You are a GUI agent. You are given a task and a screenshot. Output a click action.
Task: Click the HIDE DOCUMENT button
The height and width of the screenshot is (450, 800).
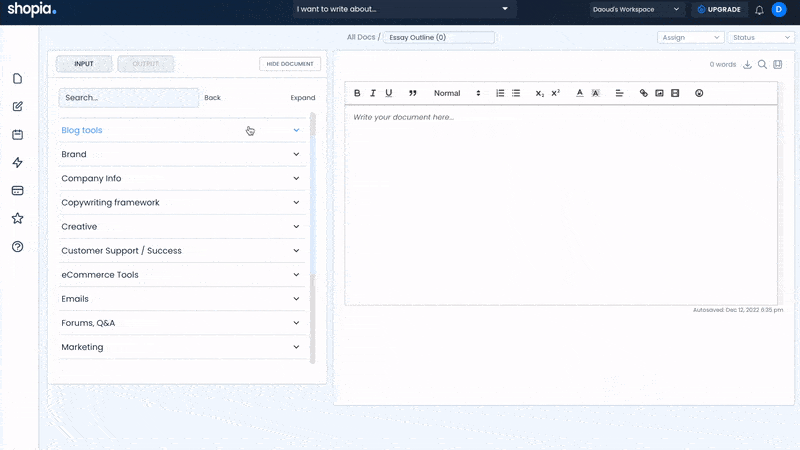click(x=290, y=64)
